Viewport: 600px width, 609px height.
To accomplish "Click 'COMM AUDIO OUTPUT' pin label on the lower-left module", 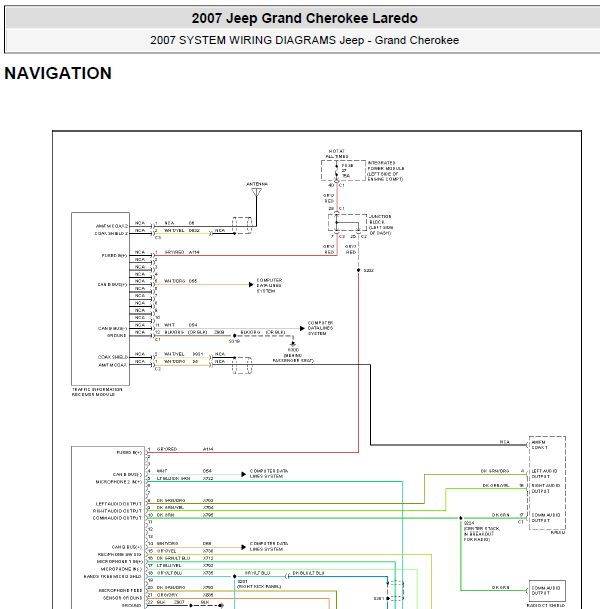I will tap(117, 518).
